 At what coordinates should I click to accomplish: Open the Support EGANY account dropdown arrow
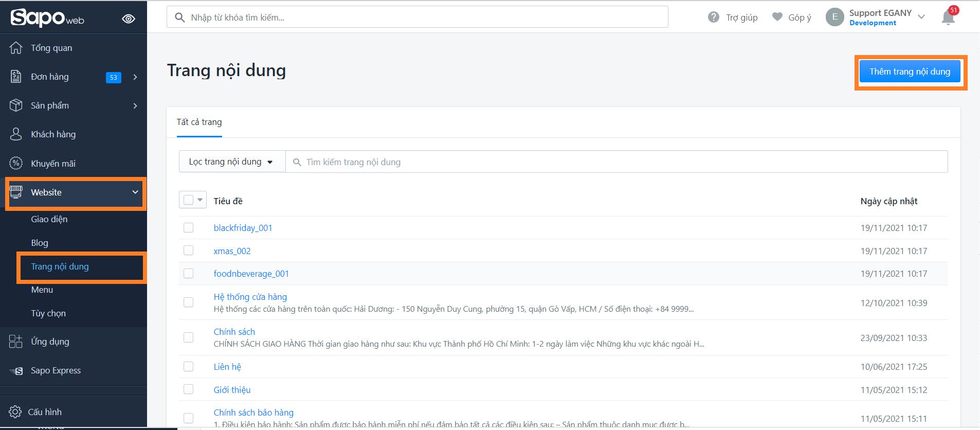click(x=921, y=17)
